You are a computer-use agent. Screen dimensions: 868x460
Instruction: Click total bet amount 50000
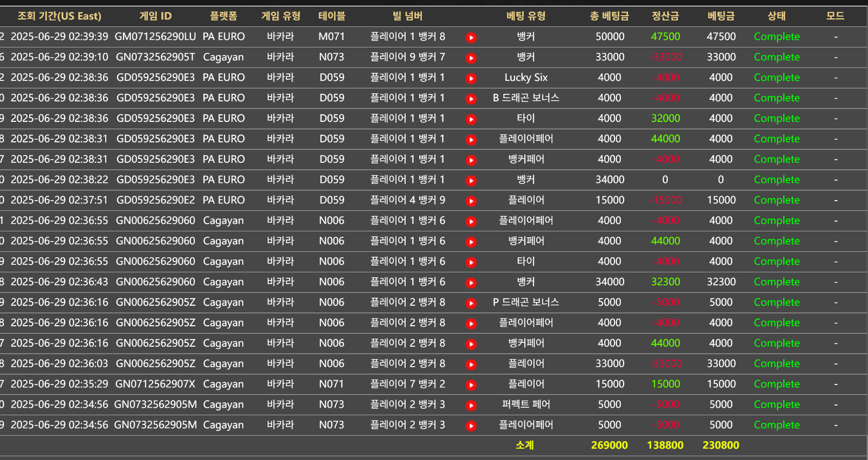[x=610, y=37]
